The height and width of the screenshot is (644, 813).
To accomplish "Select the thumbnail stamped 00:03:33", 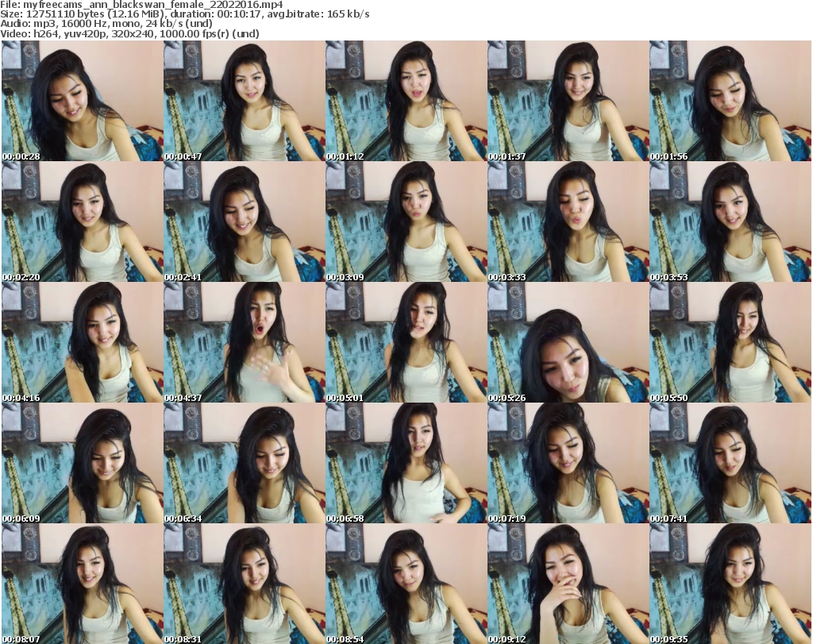I will click(568, 222).
